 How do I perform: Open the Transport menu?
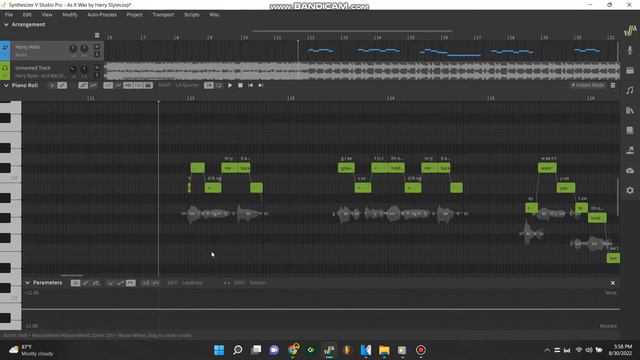pos(163,15)
